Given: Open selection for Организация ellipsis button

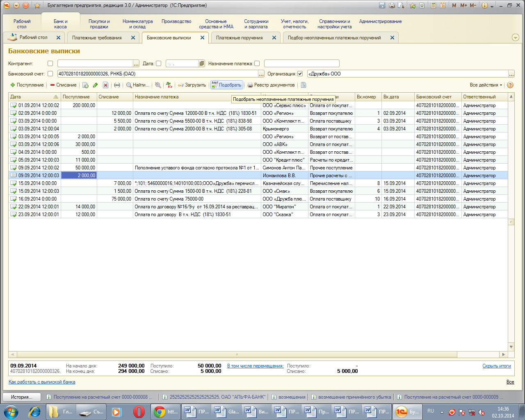Looking at the screenshot, I should point(511,74).
